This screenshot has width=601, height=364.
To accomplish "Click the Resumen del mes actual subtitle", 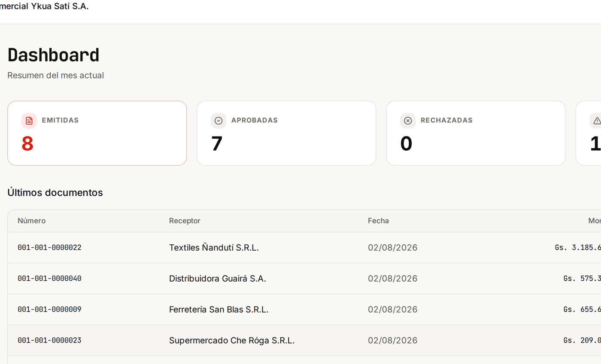I will [56, 76].
